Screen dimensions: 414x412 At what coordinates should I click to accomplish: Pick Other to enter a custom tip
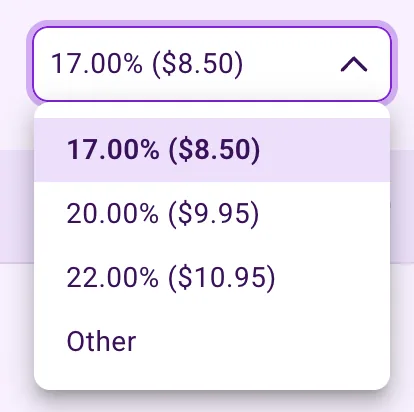pos(212,341)
